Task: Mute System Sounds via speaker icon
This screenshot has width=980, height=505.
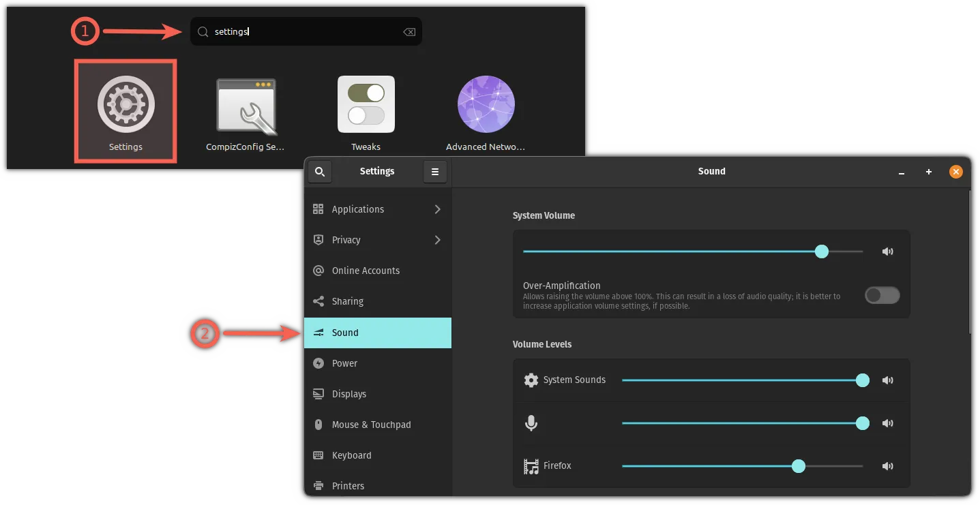Action: pyautogui.click(x=887, y=380)
